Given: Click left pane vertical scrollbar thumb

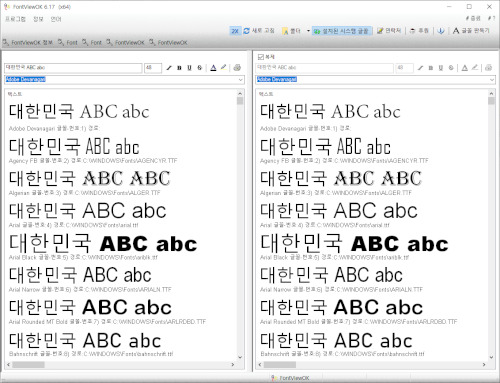Looking at the screenshot, I should [x=240, y=101].
